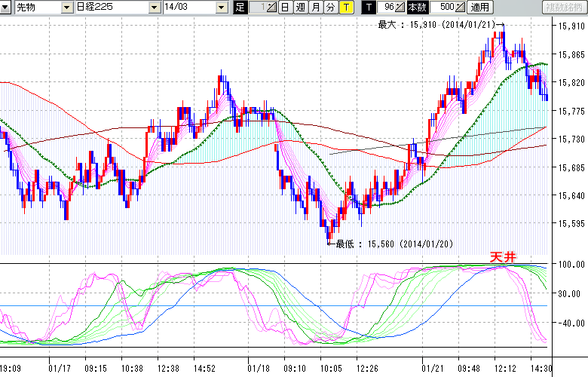Click the spinner arrow beside 500
588x377 pixels.
pyautogui.click(x=461, y=8)
